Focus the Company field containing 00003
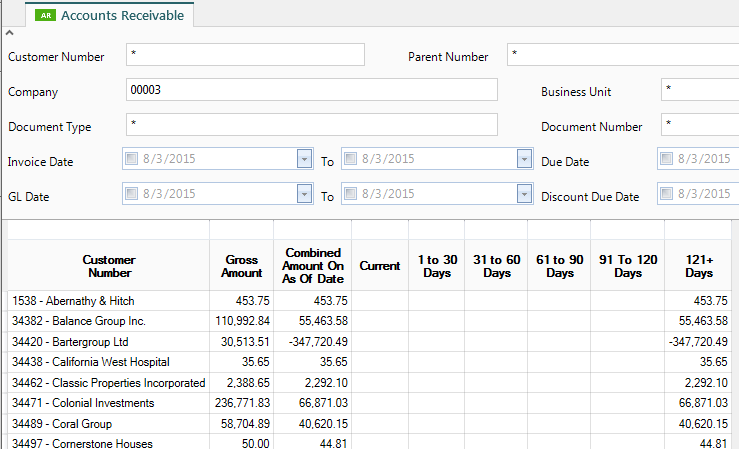This screenshot has width=739, height=449. (x=311, y=90)
